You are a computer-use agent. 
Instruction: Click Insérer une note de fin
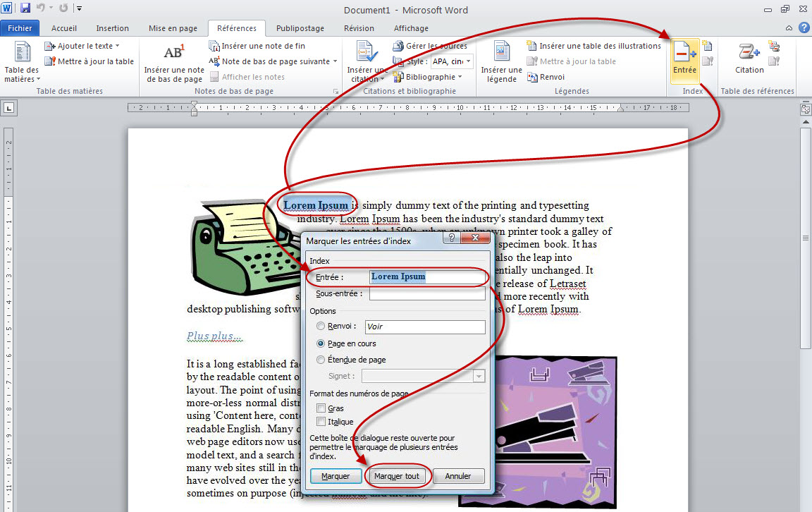(x=257, y=46)
